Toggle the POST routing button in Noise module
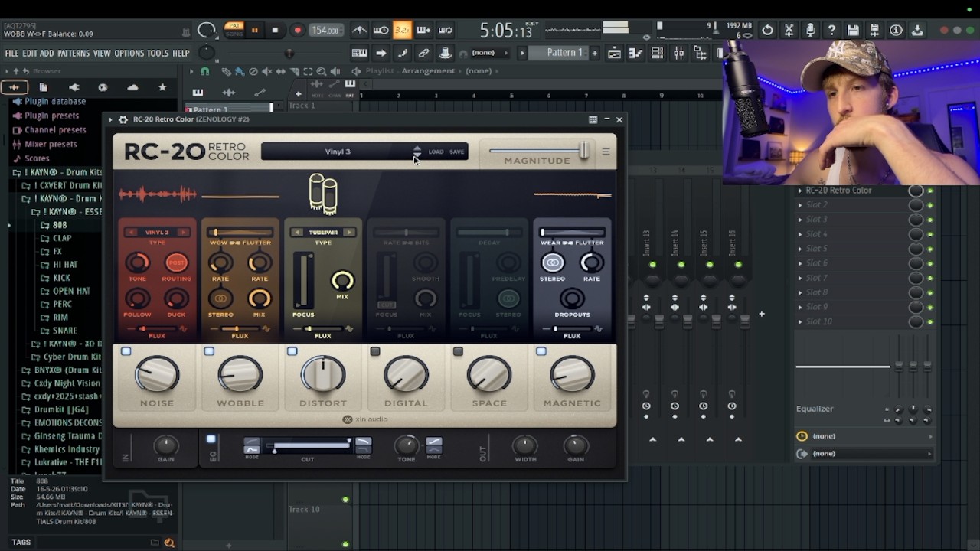 tap(176, 262)
